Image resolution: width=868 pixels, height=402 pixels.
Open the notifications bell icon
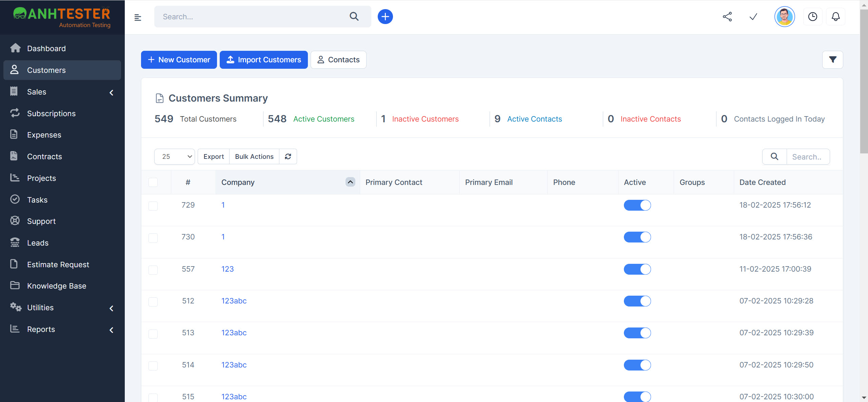[836, 17]
